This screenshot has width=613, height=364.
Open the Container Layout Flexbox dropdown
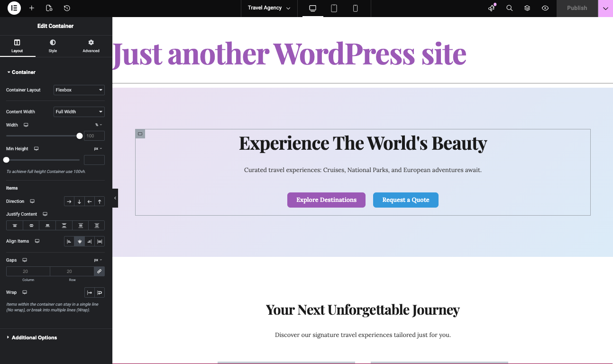(79, 90)
